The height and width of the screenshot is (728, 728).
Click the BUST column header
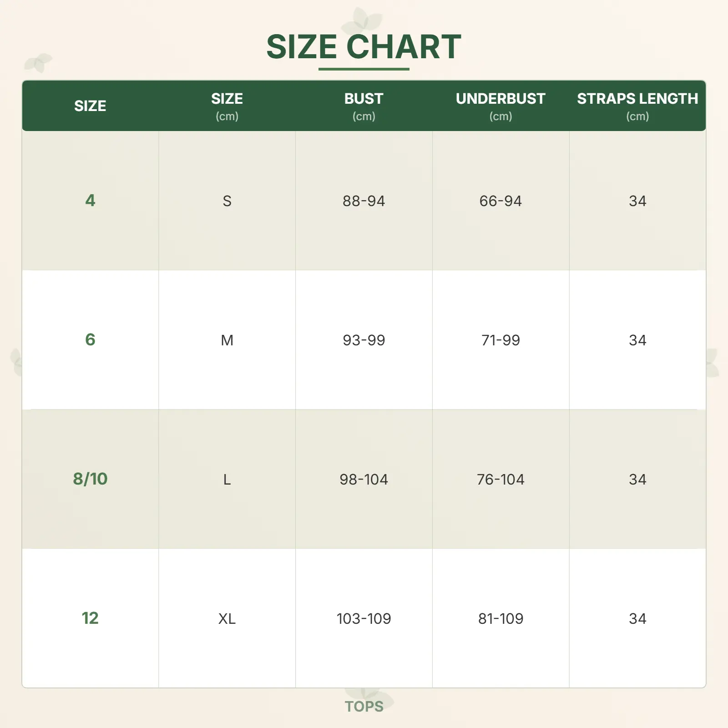pyautogui.click(x=364, y=106)
